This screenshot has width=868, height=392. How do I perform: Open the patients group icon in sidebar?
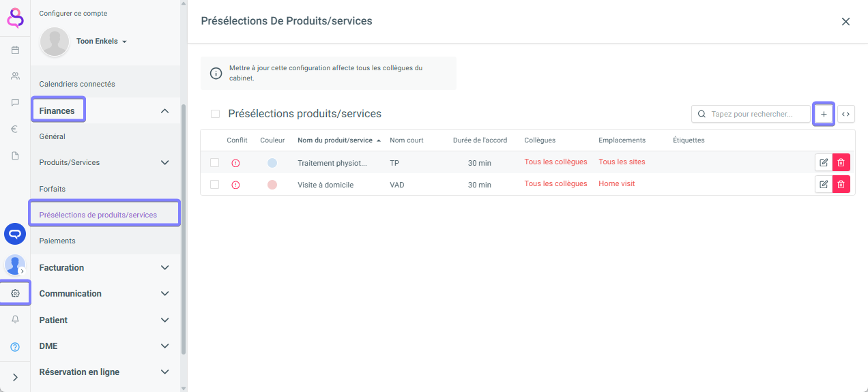[x=15, y=76]
